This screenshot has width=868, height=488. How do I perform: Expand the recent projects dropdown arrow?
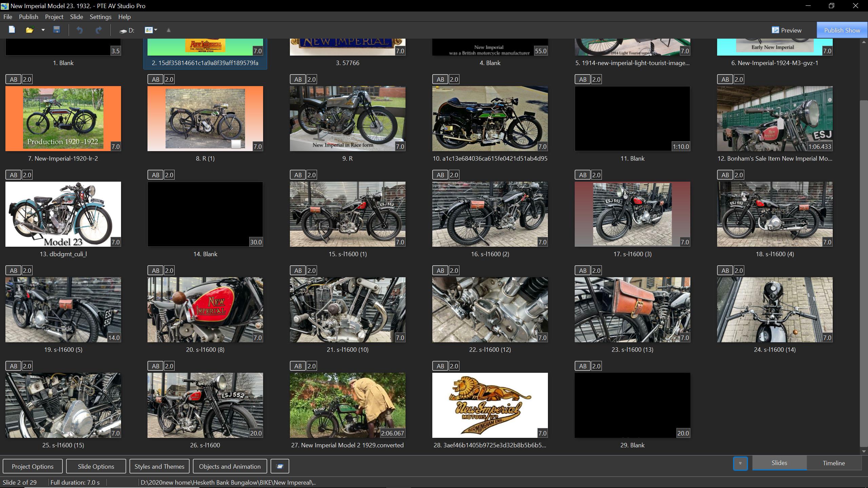43,30
